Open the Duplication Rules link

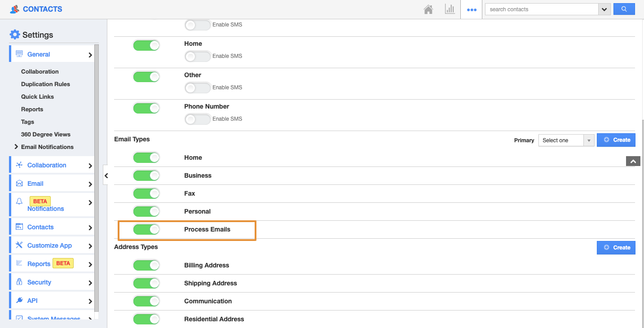pos(45,84)
